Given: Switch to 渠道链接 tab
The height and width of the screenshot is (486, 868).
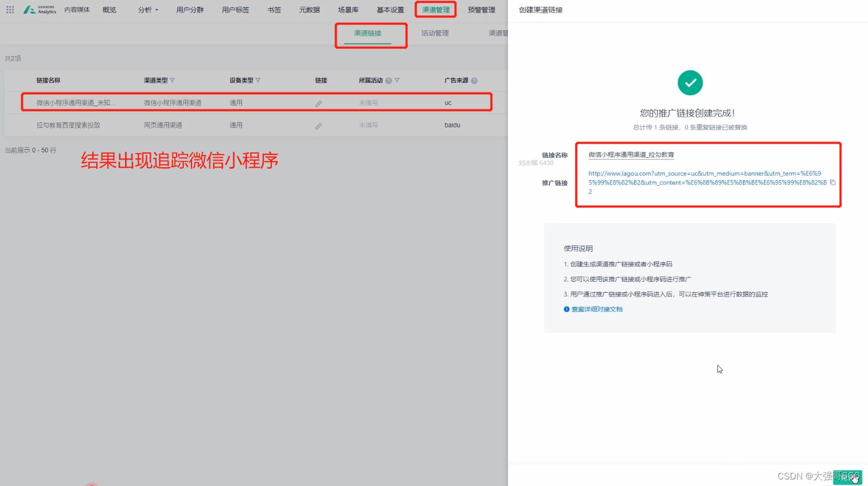Looking at the screenshot, I should pos(368,33).
